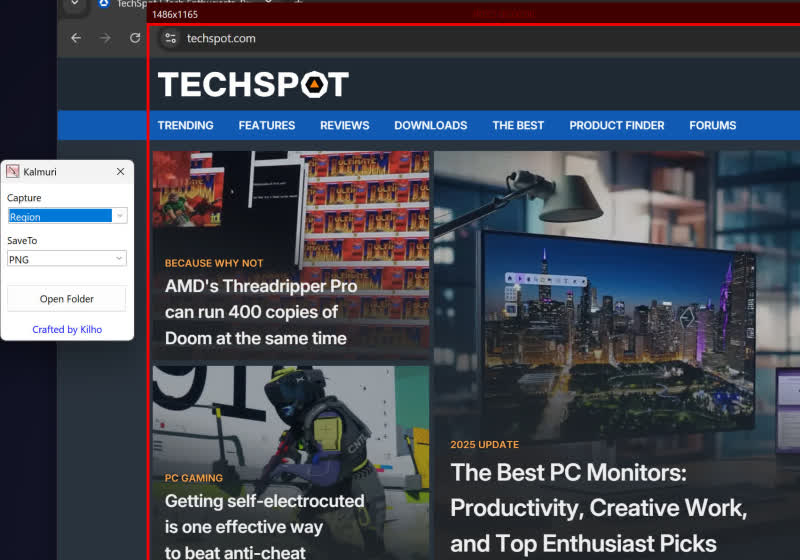Screen dimensions: 800x560
Task: Open the FEATURES section
Action: [x=266, y=125]
